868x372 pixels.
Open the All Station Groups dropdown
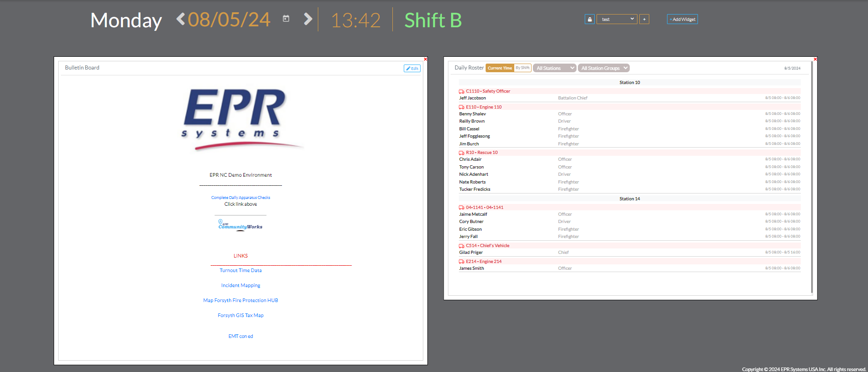point(604,68)
